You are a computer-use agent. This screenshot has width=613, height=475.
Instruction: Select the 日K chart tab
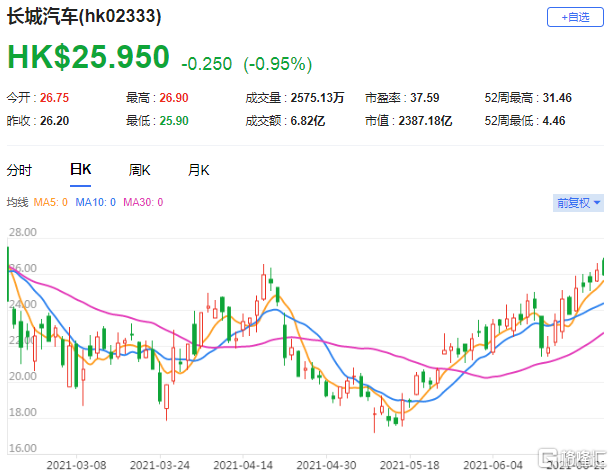click(x=81, y=170)
